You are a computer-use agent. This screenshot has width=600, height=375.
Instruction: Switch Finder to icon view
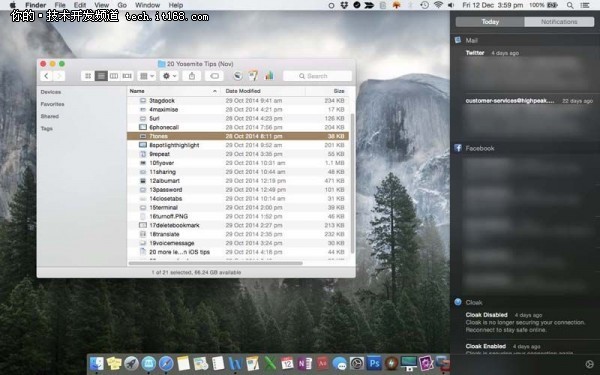click(88, 76)
